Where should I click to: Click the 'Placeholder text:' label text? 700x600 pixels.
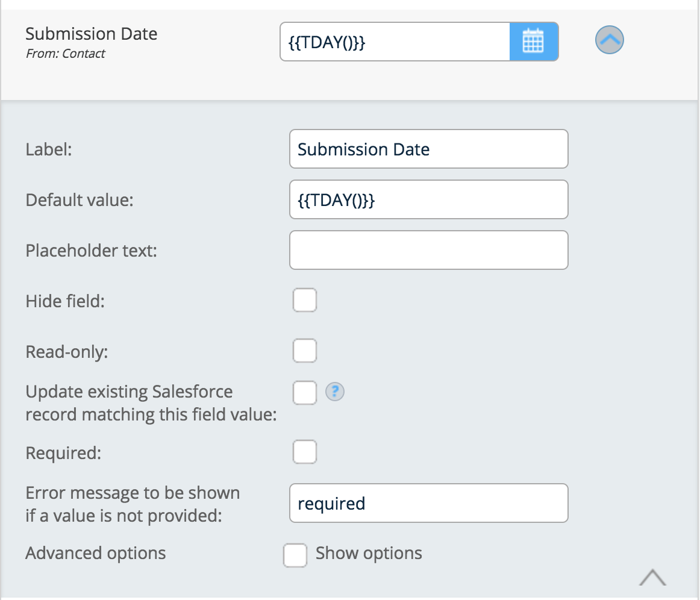point(92,250)
